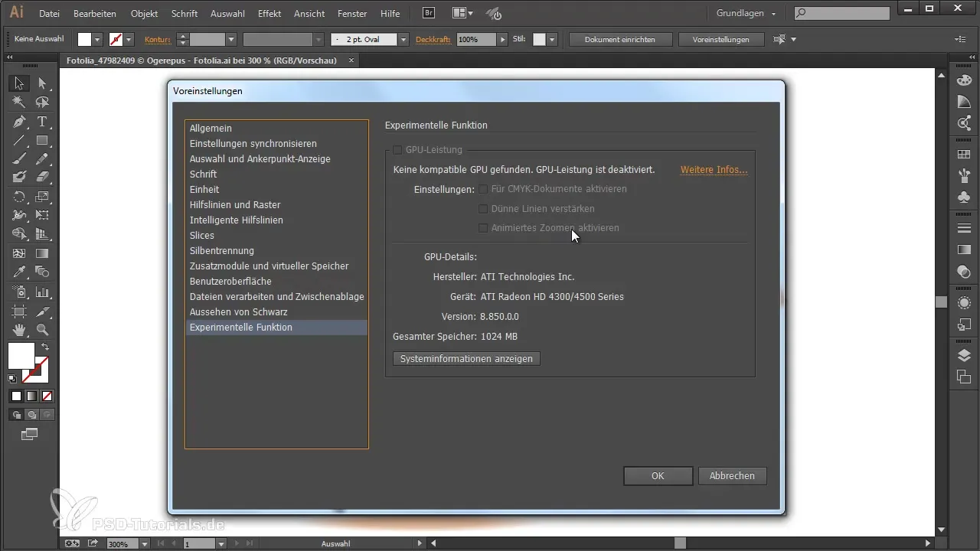Image resolution: width=980 pixels, height=551 pixels.
Task: Open the Effekt menu
Action: click(269, 14)
